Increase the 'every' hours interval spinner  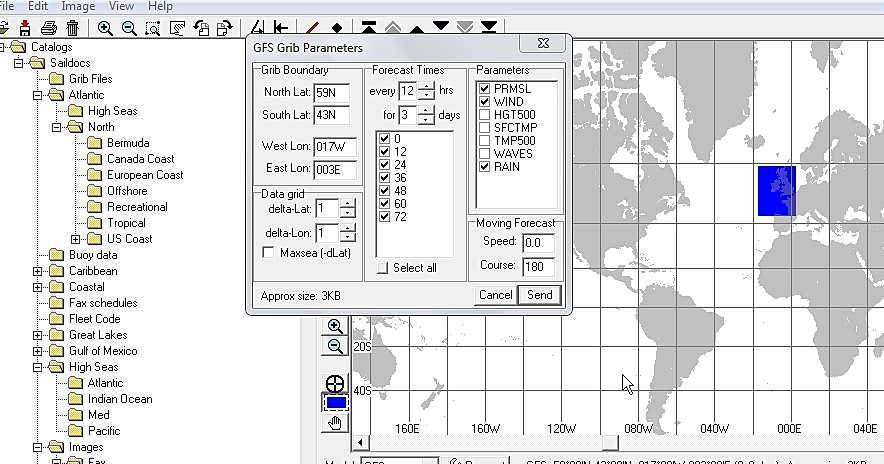(x=426, y=86)
